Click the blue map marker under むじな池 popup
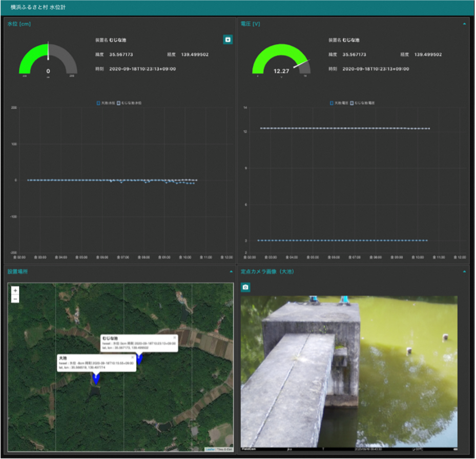Viewport: 476px width, 459px height. (x=139, y=359)
